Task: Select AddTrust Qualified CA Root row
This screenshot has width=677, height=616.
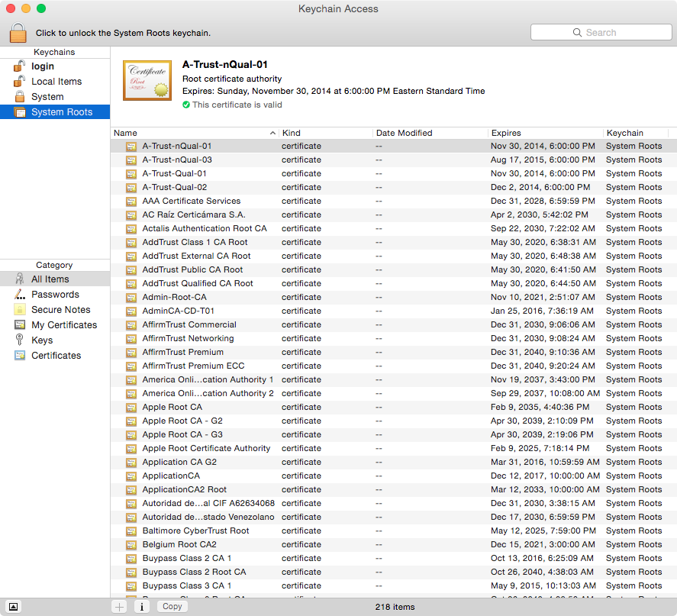Action: pyautogui.click(x=393, y=284)
